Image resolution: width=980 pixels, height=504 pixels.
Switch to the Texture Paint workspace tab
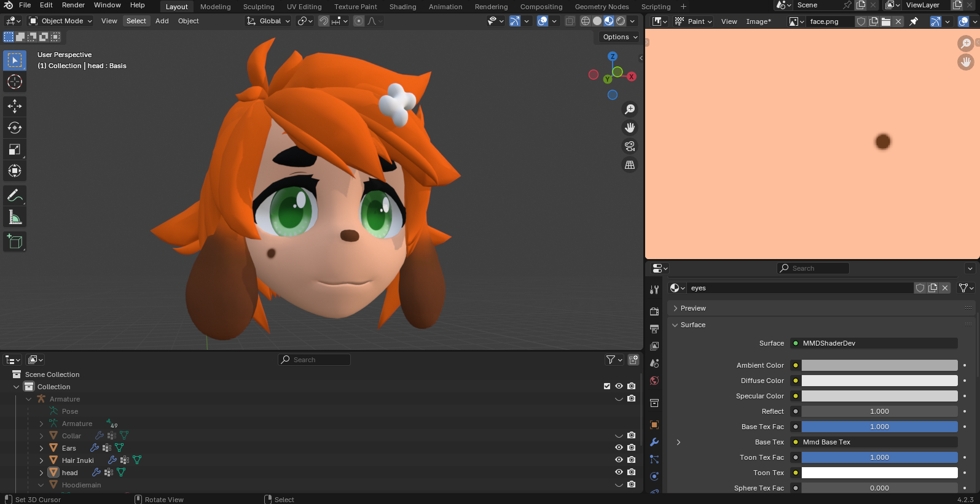(x=356, y=7)
